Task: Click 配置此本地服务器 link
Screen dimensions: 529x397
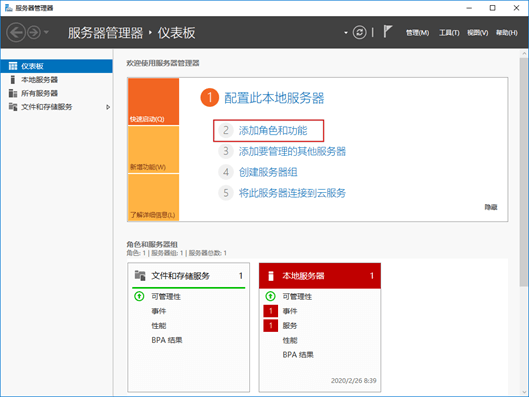Action: (x=274, y=98)
